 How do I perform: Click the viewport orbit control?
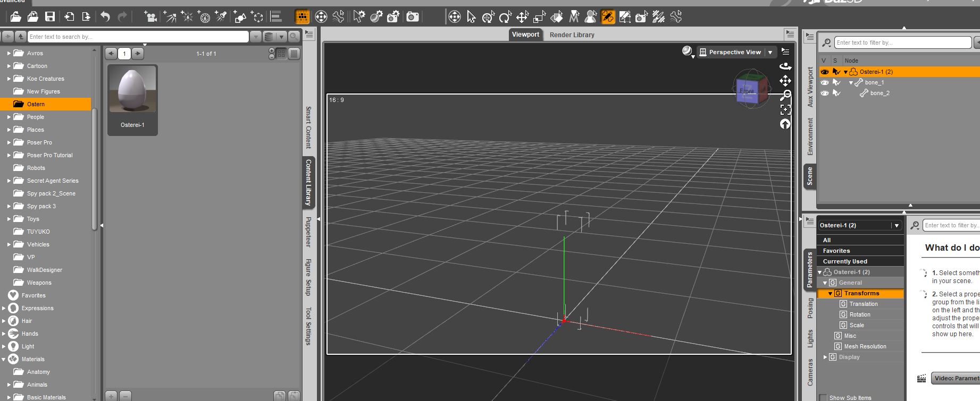[785, 66]
